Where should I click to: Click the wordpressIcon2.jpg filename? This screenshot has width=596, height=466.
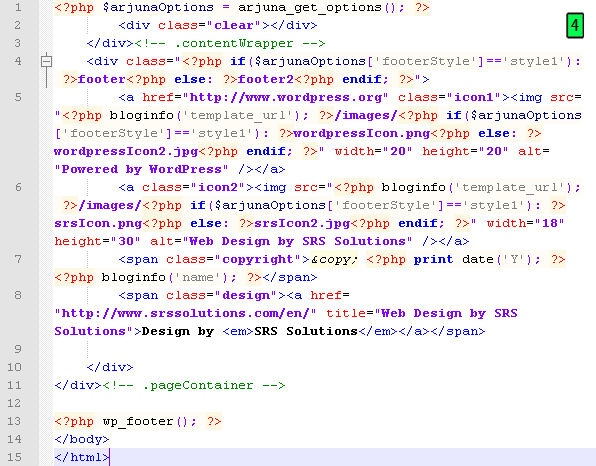click(126, 152)
